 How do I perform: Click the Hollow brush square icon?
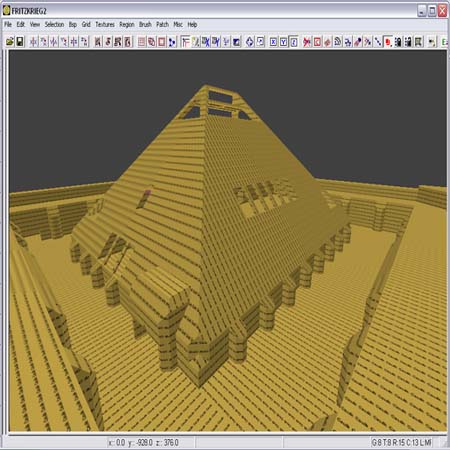tap(162, 42)
